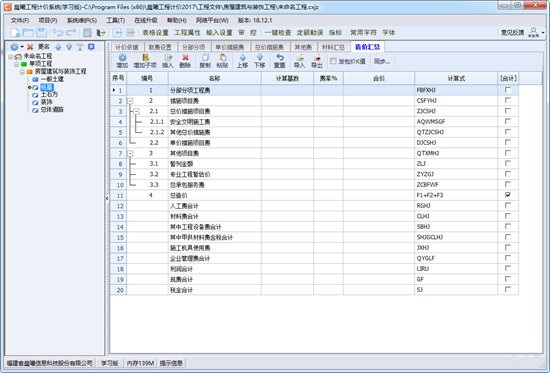The width and height of the screenshot is (550, 373).
Task: Collapse the 单项工程 tree node
Action: pyautogui.click(x=16, y=64)
